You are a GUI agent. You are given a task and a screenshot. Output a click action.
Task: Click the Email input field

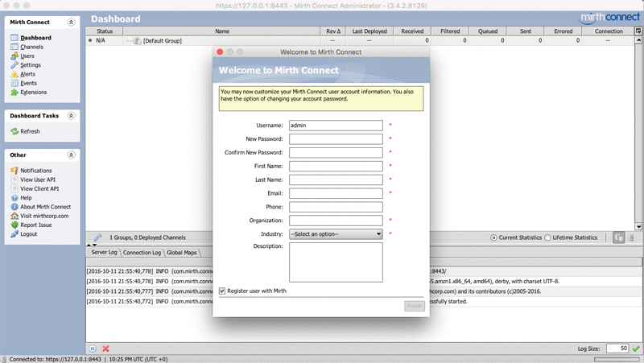coord(336,193)
